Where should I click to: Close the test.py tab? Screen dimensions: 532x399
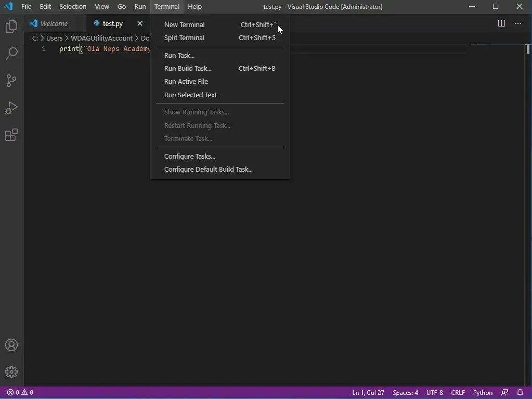tap(140, 23)
